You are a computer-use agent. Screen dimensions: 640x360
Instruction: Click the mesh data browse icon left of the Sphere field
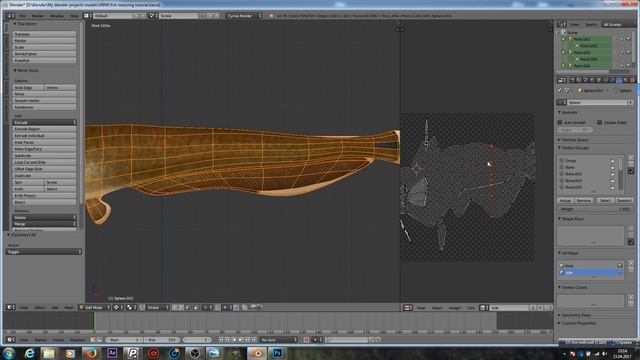click(562, 102)
